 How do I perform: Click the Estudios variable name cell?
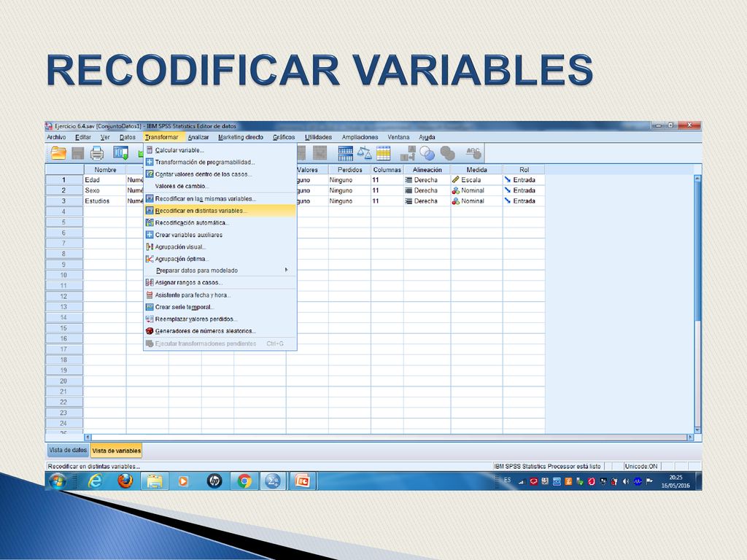[105, 201]
